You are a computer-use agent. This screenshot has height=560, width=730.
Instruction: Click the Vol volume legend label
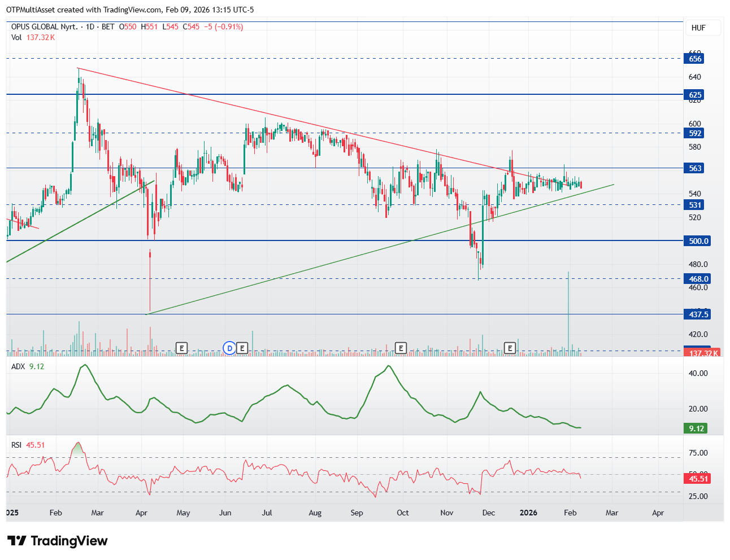(16, 37)
